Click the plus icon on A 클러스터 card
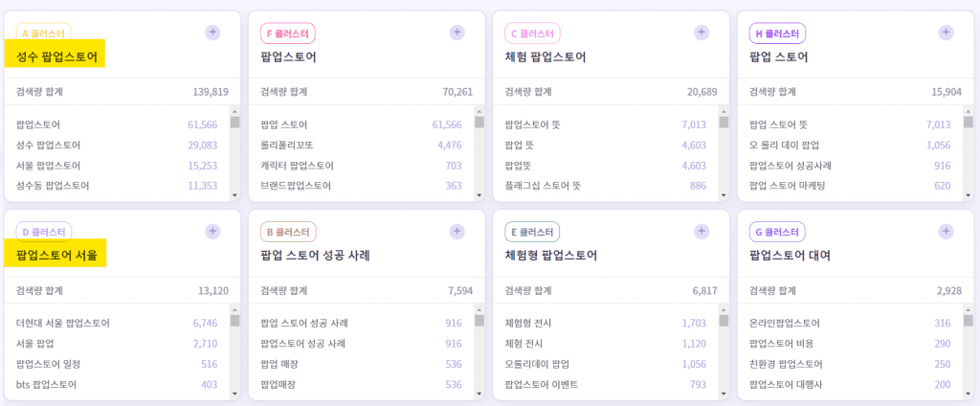 pyautogui.click(x=212, y=33)
